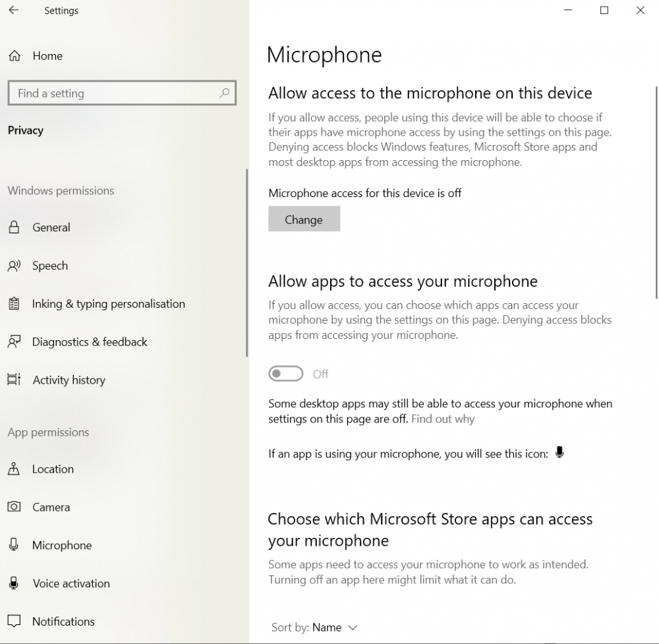Open the Sort by Name dropdown
The height and width of the screenshot is (644, 659).
[314, 628]
